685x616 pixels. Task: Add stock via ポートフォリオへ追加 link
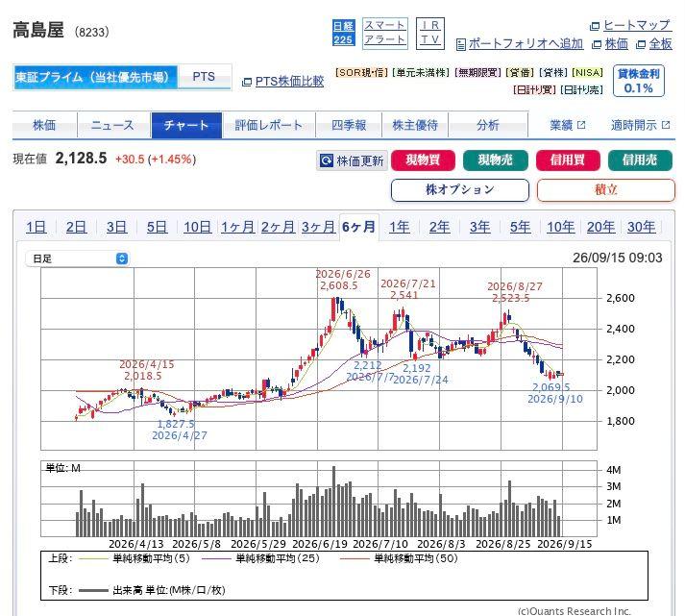click(526, 44)
